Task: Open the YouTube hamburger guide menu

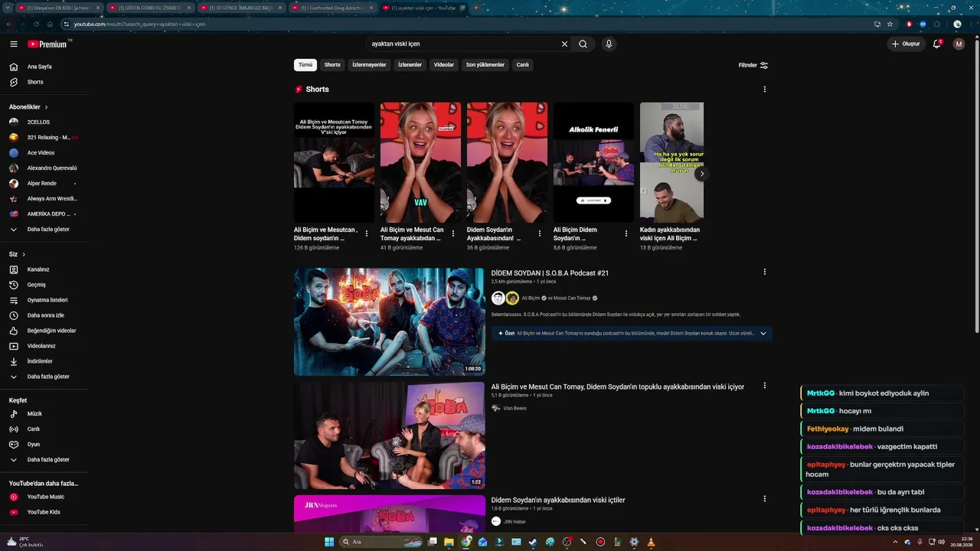Action: point(14,44)
